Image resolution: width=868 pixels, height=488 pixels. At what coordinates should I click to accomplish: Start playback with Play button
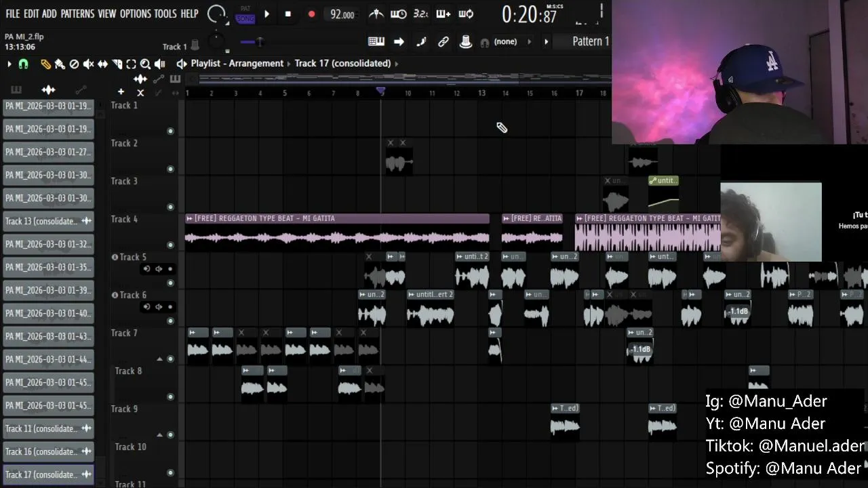coord(267,14)
